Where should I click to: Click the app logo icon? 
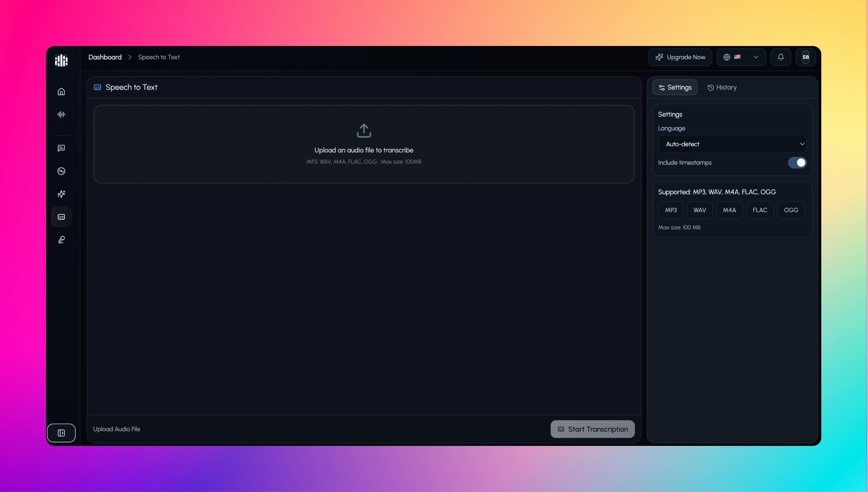(x=61, y=60)
